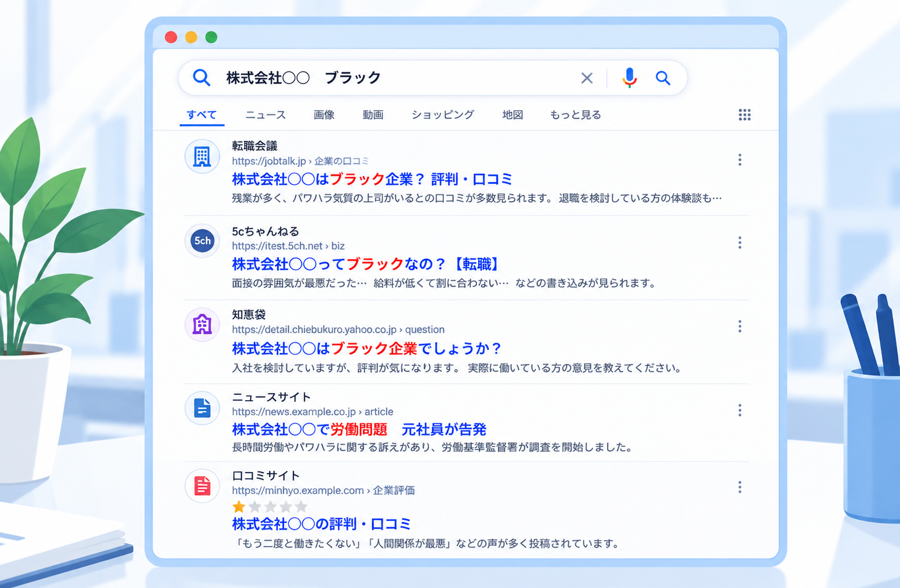Image resolution: width=900 pixels, height=588 pixels.
Task: Clear the search query with the X icon
Action: (587, 78)
